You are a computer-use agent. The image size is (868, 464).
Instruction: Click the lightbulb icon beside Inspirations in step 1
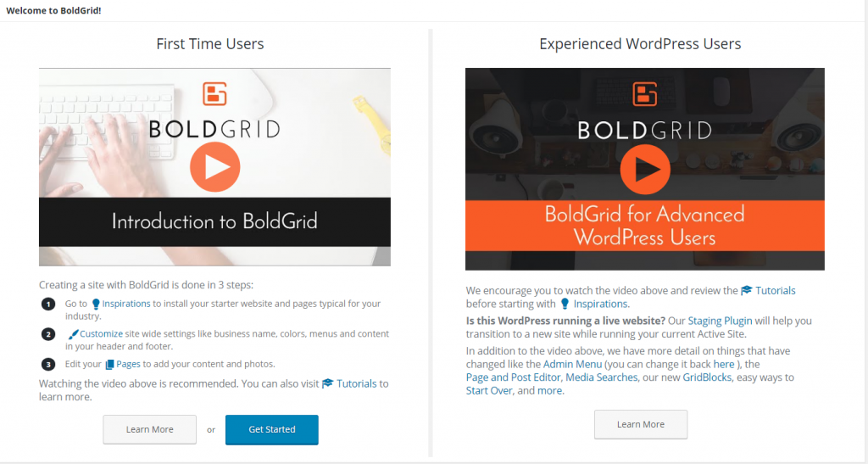(x=96, y=304)
